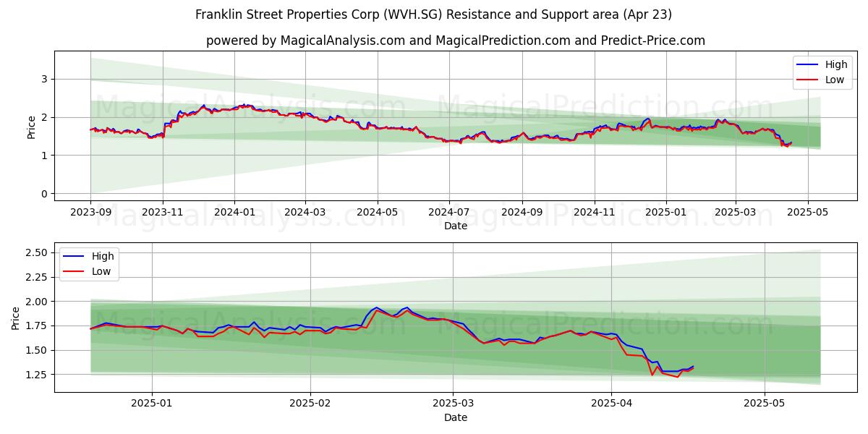
Task: Click 'Low' in the top chart legend
Action: pyautogui.click(x=834, y=80)
